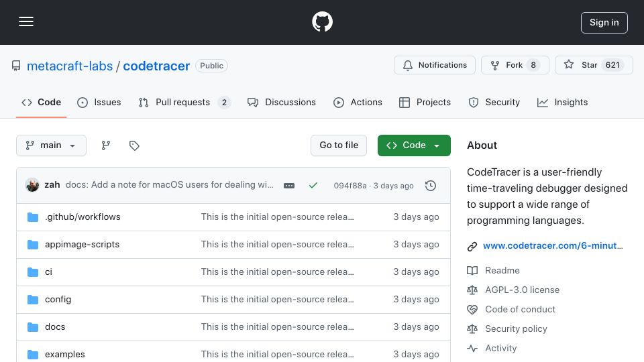Viewport: 644px width, 362px height.
Task: Click '3 days ago' in ci row
Action: [416, 271]
